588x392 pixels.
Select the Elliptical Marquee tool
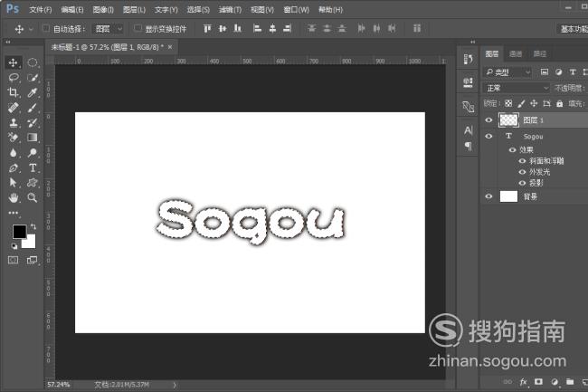pyautogui.click(x=33, y=62)
